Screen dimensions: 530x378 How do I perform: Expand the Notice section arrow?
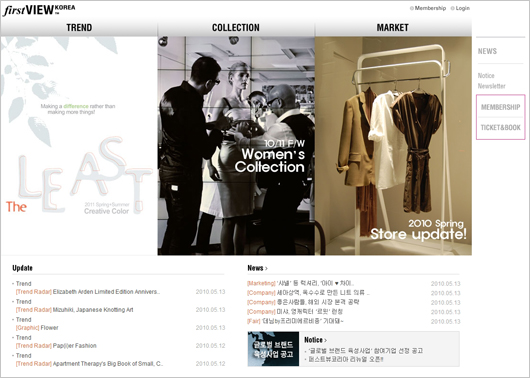(x=325, y=340)
